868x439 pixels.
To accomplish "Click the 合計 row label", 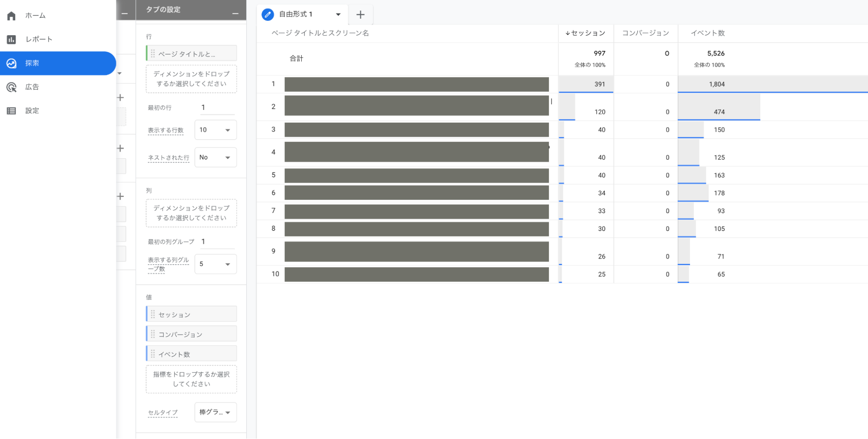I will pos(297,59).
